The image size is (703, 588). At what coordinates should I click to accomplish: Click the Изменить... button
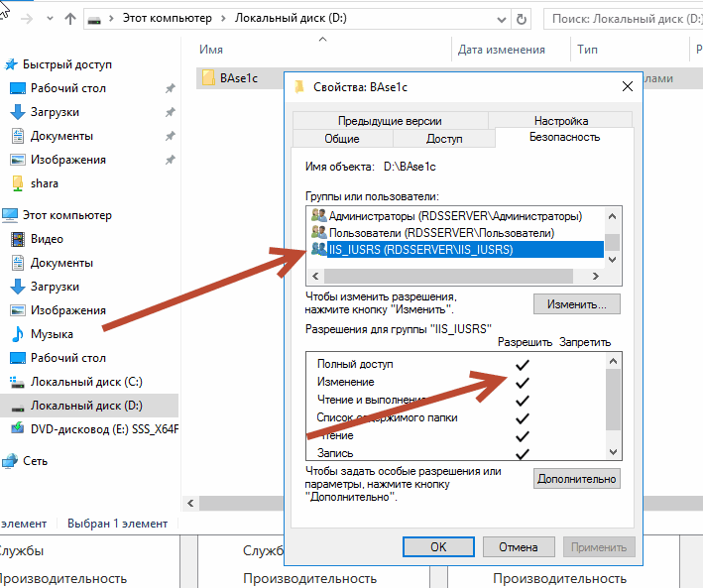[576, 303]
